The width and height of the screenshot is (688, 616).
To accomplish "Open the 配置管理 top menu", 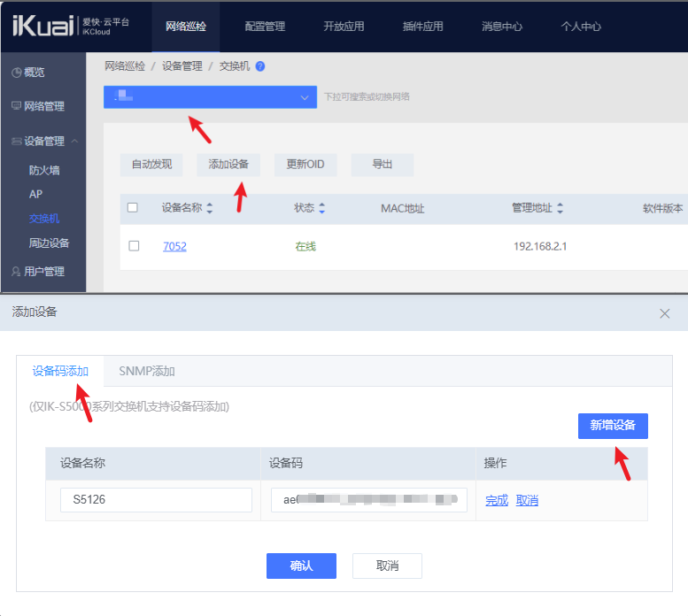I will point(265,27).
